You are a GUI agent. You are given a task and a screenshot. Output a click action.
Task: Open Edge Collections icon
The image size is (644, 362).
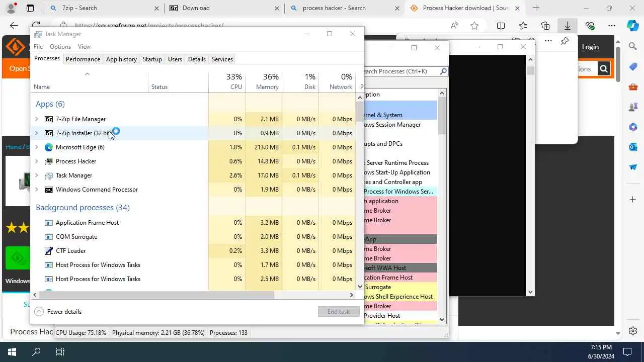(545, 26)
